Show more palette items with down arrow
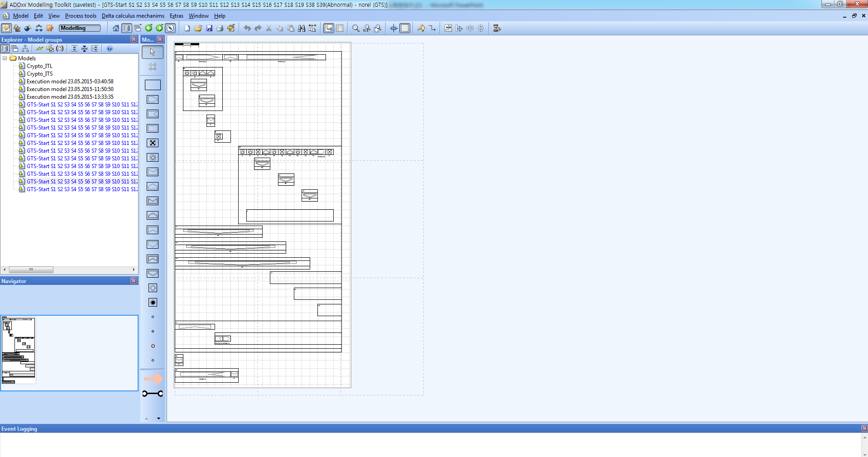Viewport: 868px width, 457px height. pos(158,419)
